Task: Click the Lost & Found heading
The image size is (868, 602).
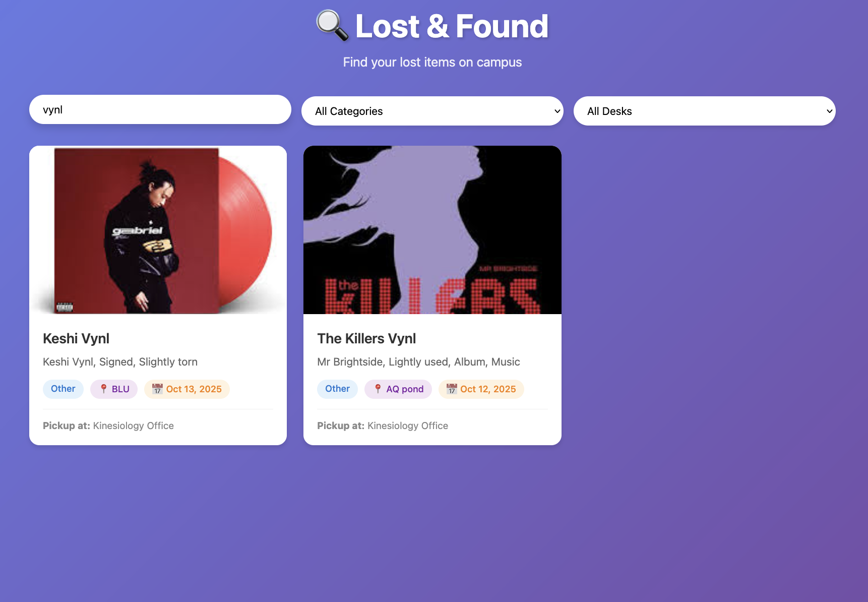Action: 452,26
